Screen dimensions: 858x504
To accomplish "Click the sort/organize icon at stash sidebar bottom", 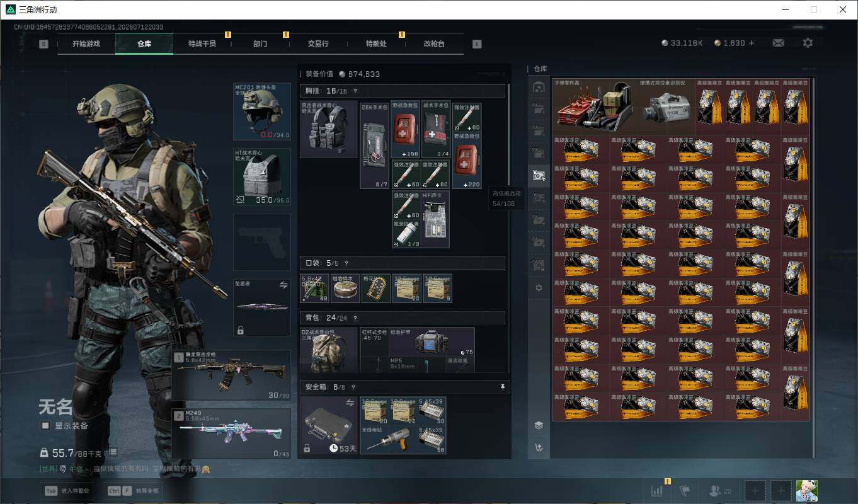I will click(x=539, y=448).
